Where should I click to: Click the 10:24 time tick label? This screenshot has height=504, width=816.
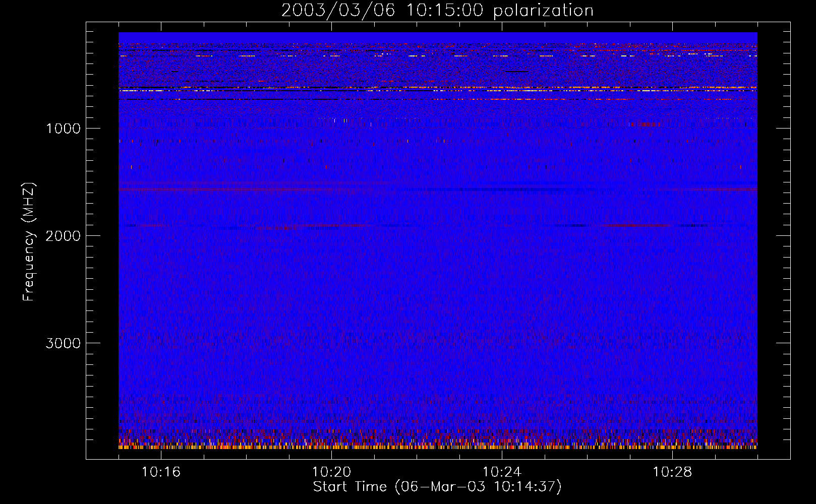502,472
